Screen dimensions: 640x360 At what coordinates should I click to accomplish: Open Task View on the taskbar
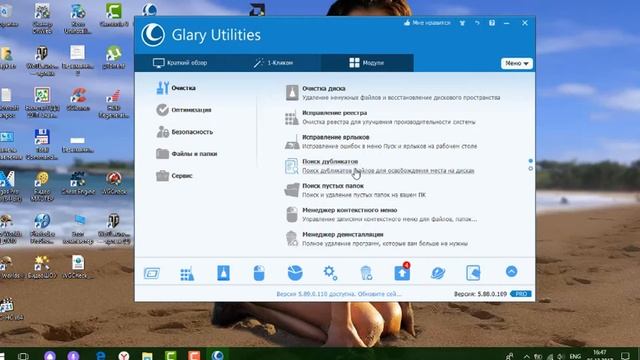point(23,356)
